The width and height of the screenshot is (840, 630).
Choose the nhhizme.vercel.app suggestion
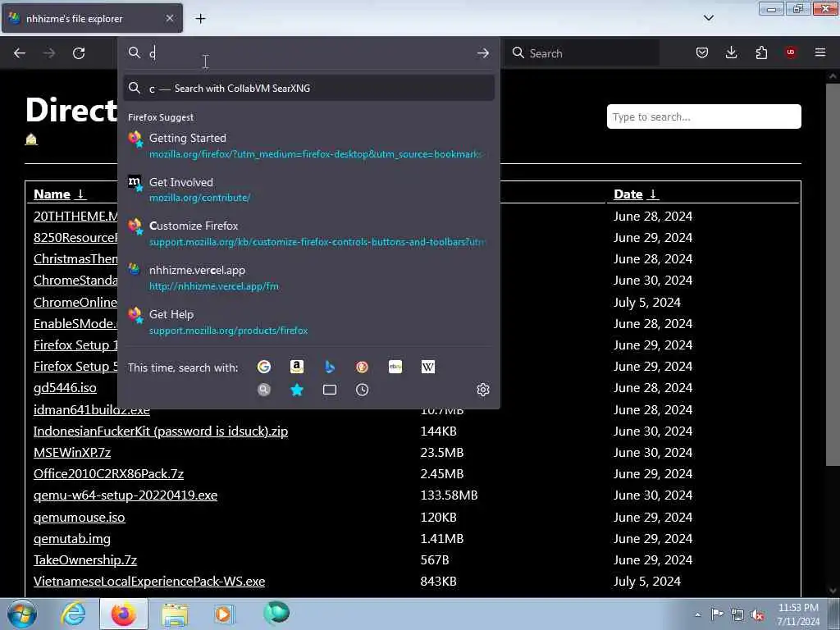pos(308,278)
